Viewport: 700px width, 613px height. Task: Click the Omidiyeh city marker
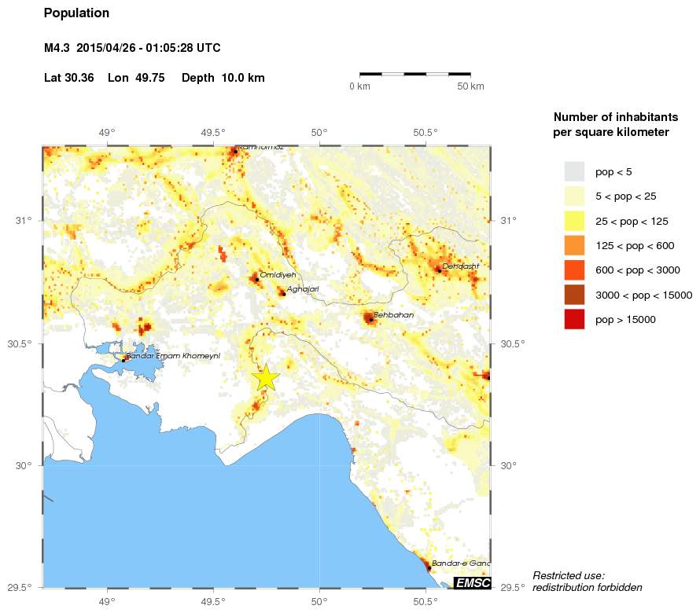(x=256, y=279)
